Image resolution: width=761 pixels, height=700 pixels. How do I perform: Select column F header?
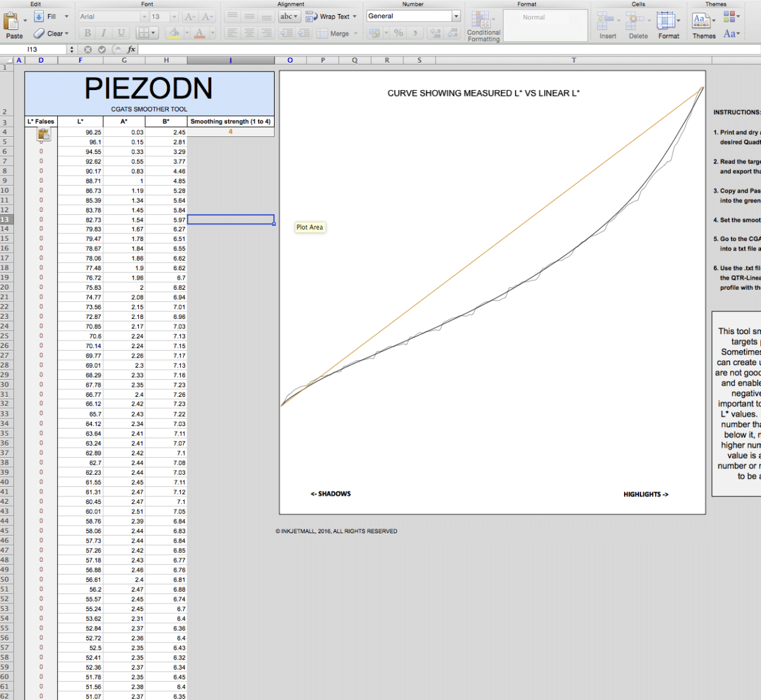point(81,61)
